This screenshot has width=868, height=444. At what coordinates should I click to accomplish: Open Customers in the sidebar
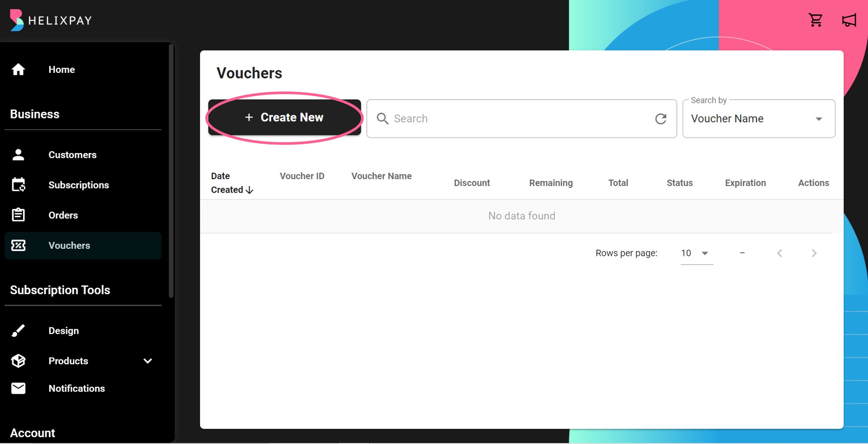(x=83, y=155)
